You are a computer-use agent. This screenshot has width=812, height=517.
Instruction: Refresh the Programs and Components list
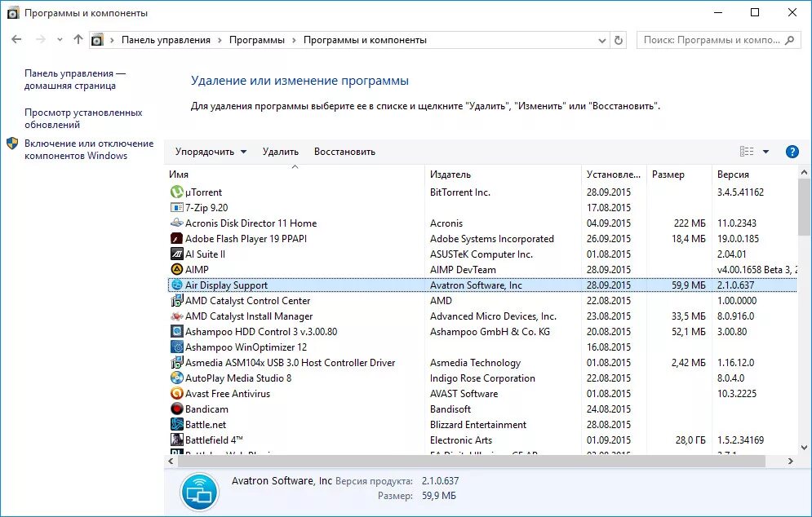tap(619, 40)
